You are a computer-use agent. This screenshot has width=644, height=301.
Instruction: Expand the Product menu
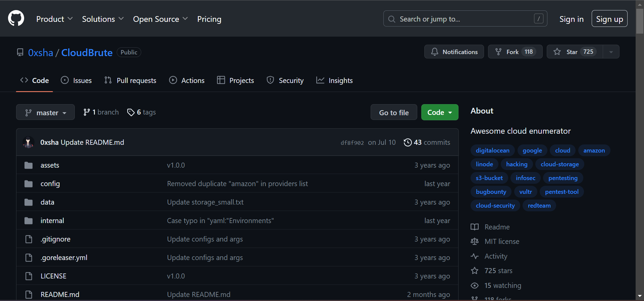[54, 19]
